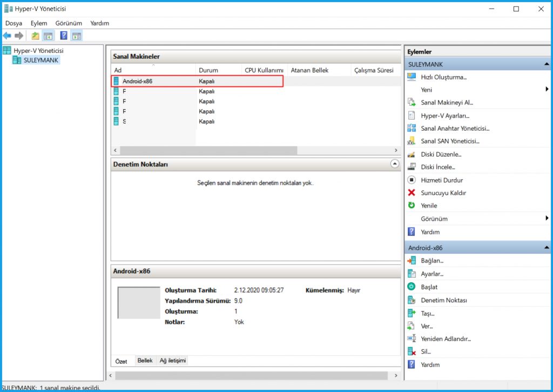Click the Yeniden Adlandır rename icon
This screenshot has width=553, height=392.
411,339
